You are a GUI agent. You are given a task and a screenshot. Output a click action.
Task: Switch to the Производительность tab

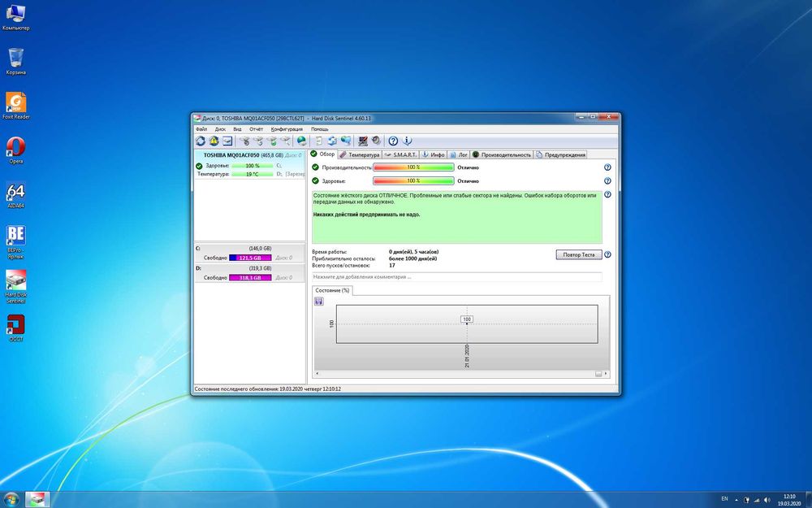coord(502,154)
